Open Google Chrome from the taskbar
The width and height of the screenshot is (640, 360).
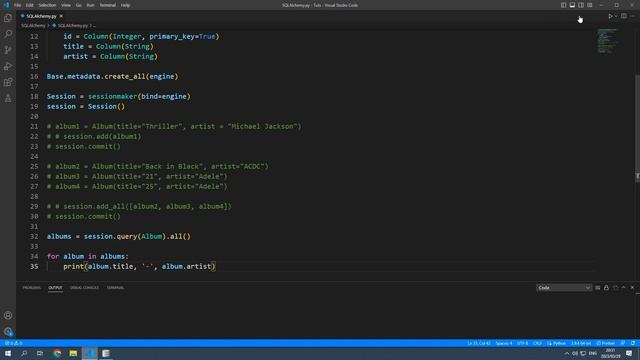(57, 353)
